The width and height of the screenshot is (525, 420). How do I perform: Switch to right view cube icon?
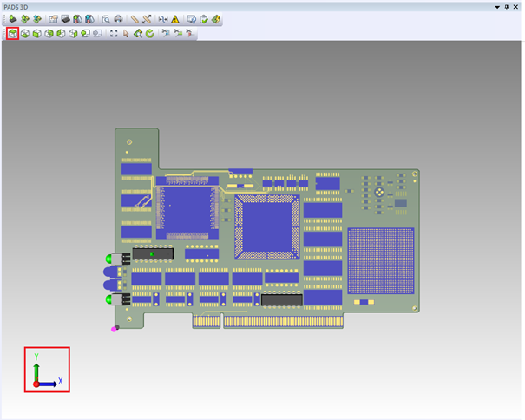pos(73,34)
